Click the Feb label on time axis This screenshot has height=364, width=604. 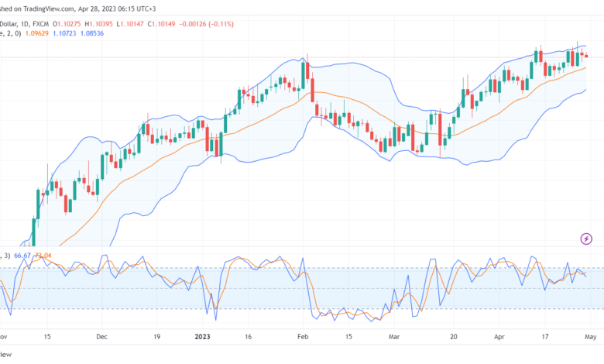303,337
